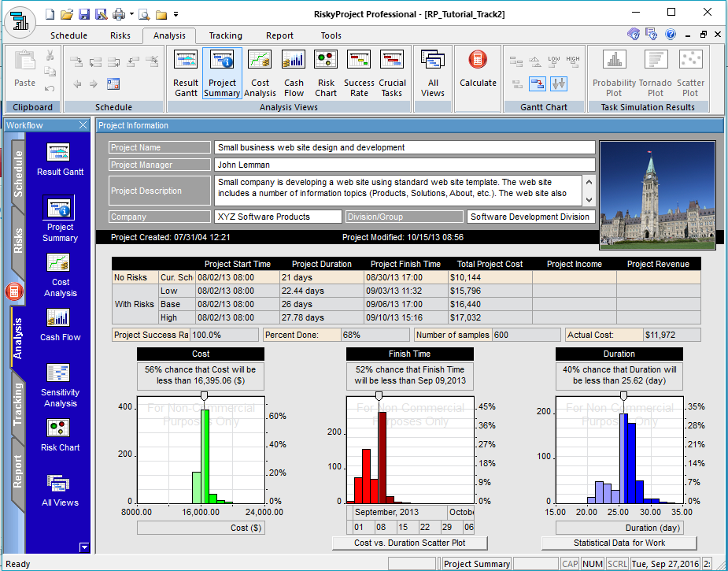Select the Analysis ribbon tab

[169, 35]
